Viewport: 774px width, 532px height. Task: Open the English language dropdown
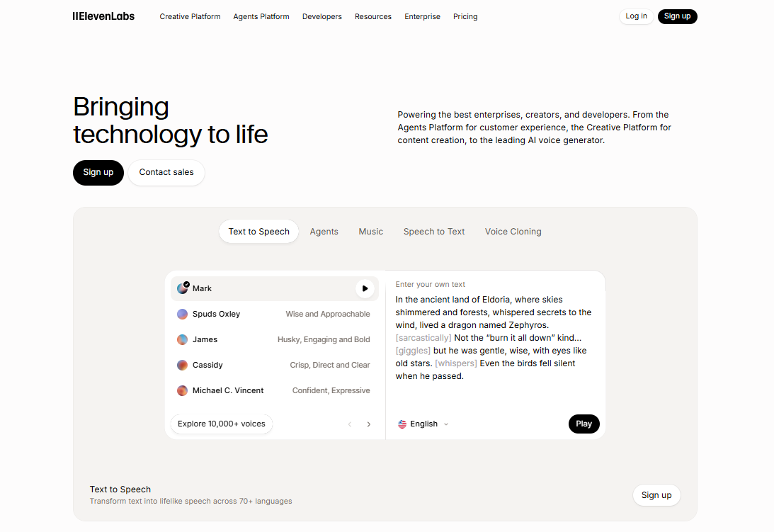[423, 424]
